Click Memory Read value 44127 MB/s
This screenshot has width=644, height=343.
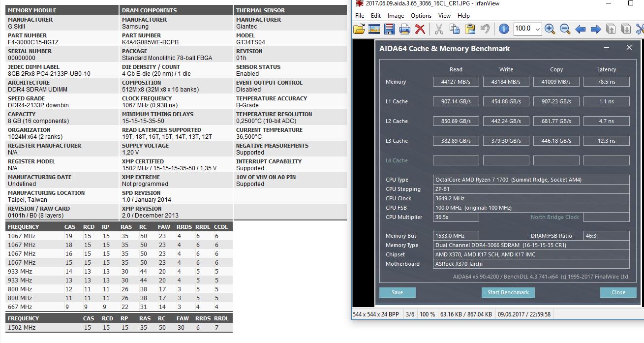[x=456, y=82]
